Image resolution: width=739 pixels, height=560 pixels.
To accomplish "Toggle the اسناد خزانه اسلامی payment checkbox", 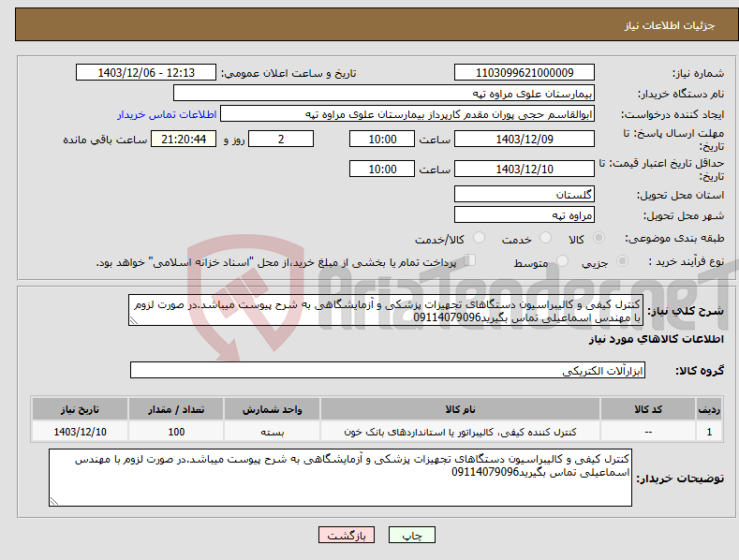I will 470,260.
